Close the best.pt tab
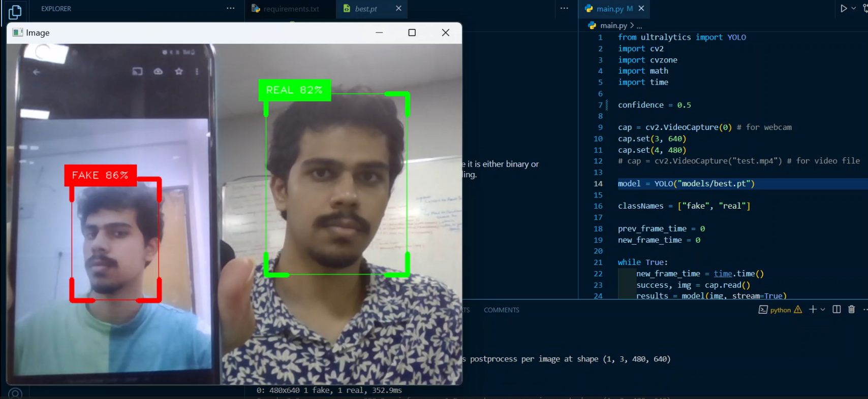Viewport: 868px width, 399px height. pyautogui.click(x=398, y=9)
